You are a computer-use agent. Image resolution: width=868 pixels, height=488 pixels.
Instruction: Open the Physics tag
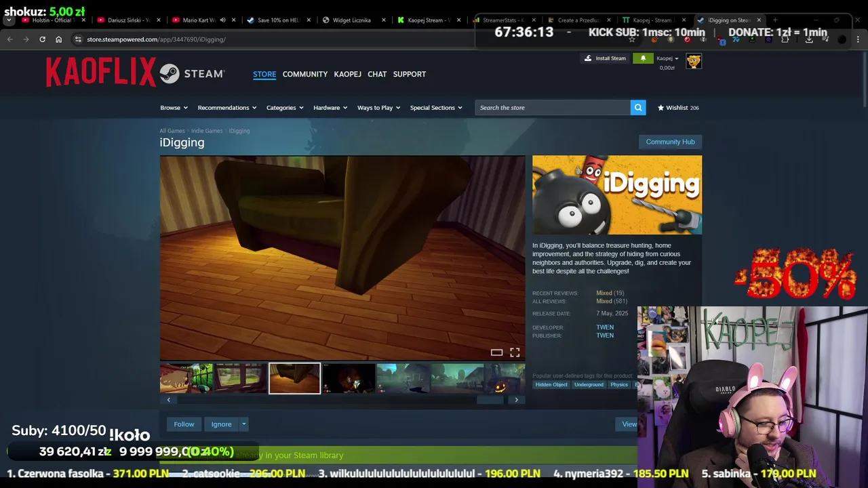(x=619, y=385)
